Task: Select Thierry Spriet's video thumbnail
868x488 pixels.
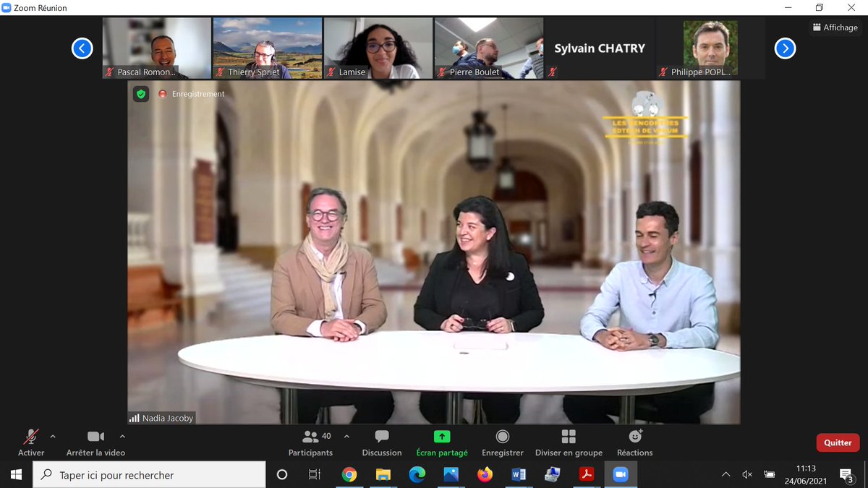Action: (x=268, y=48)
